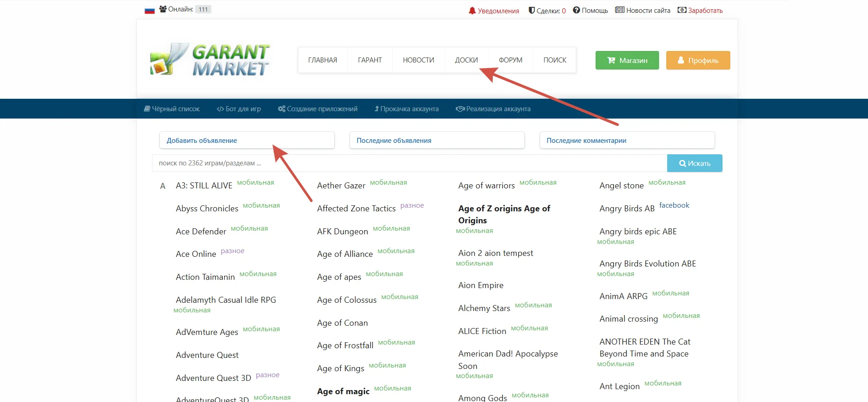This screenshot has width=868, height=402.
Task: Open Ace Defender game link
Action: [x=201, y=232]
